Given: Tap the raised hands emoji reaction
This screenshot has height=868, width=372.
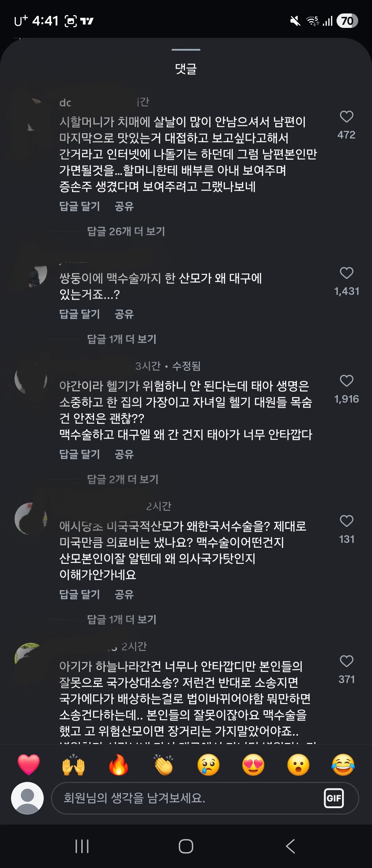Looking at the screenshot, I should tap(73, 765).
